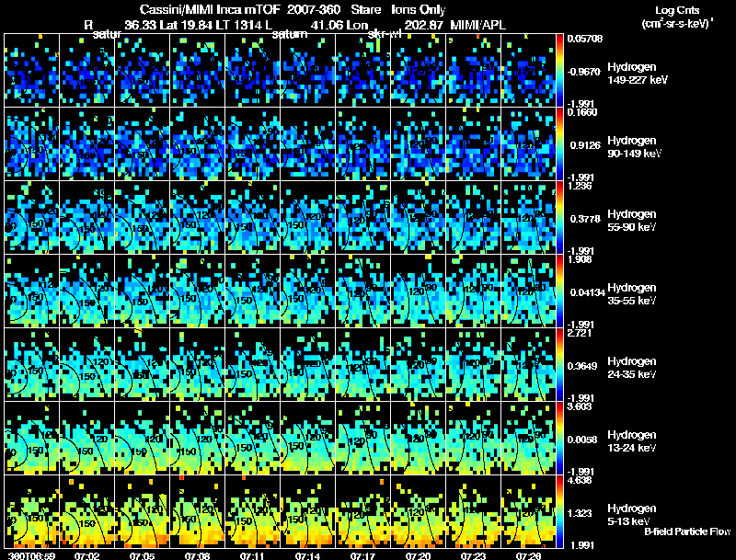The width and height of the screenshot is (736, 560).
Task: Open the 24-35 keV image panel at 07:17
Action: tap(362, 364)
